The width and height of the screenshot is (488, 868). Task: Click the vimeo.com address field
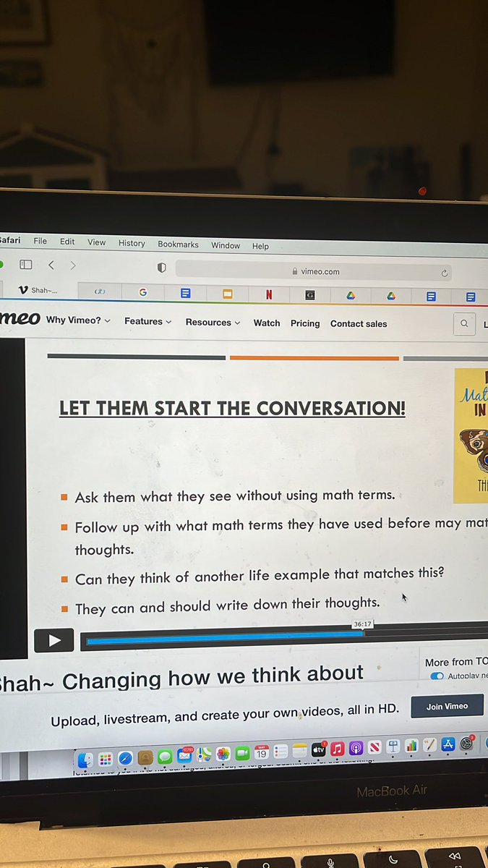[x=314, y=271]
